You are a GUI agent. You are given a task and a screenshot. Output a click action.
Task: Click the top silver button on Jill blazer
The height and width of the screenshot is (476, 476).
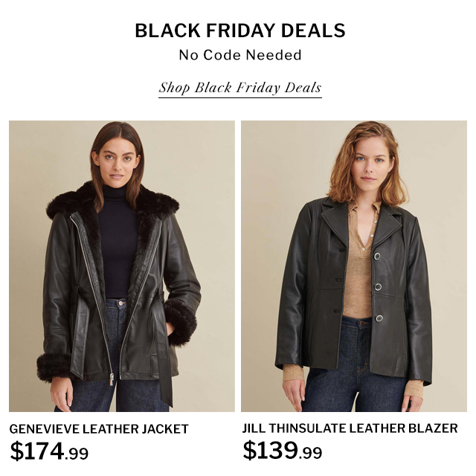pos(377,256)
